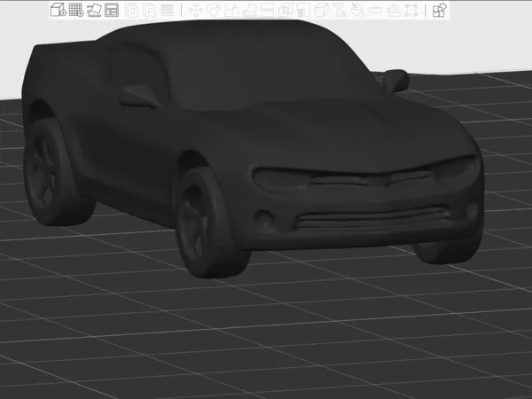
Task: Click the Split to parts icon
Action: click(149, 11)
